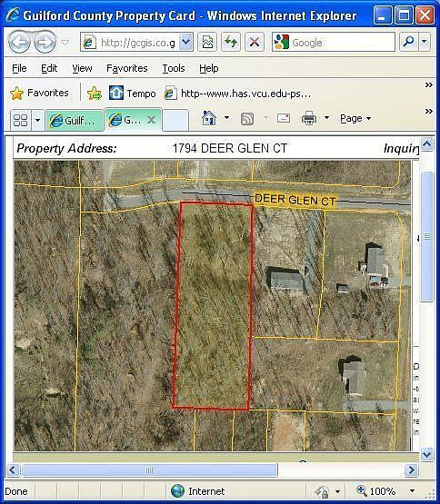Expand the address bar history dropdown

click(185, 42)
